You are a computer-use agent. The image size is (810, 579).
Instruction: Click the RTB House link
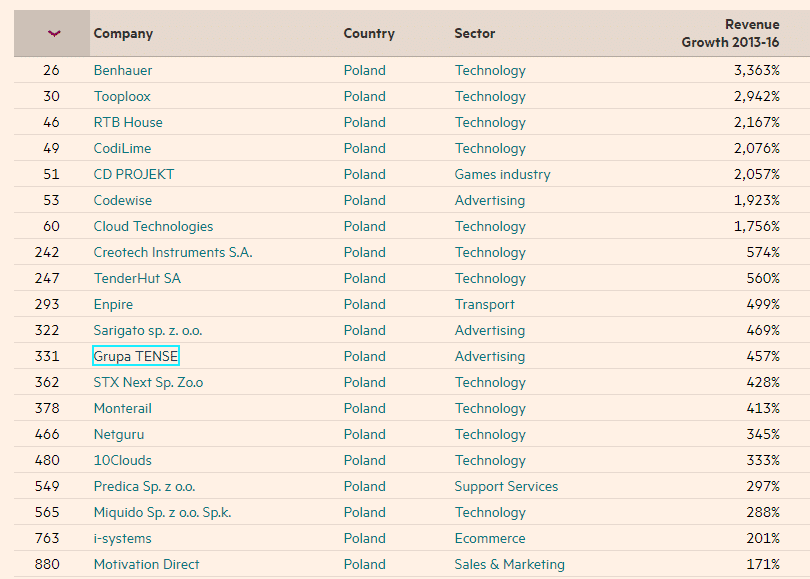pyautogui.click(x=128, y=122)
